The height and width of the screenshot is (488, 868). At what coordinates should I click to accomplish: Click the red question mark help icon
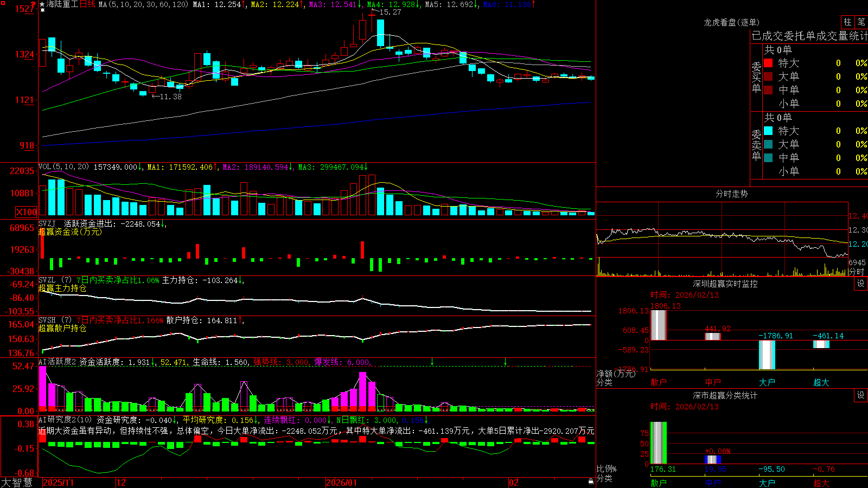33,4
